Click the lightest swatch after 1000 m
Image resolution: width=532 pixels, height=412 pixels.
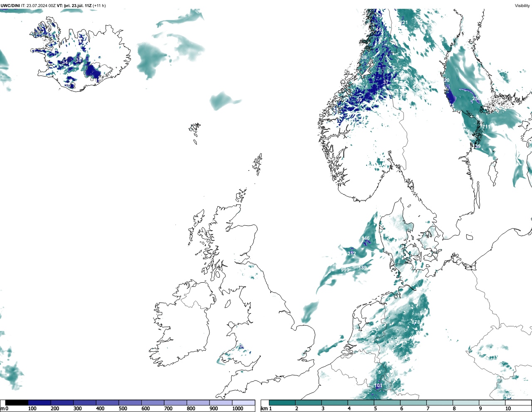[x=244, y=402]
